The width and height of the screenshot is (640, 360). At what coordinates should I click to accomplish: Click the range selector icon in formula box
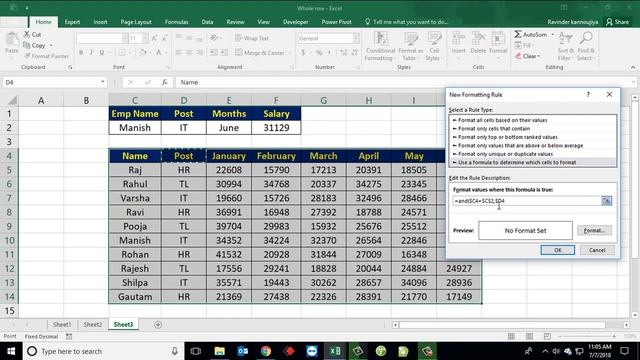[606, 200]
